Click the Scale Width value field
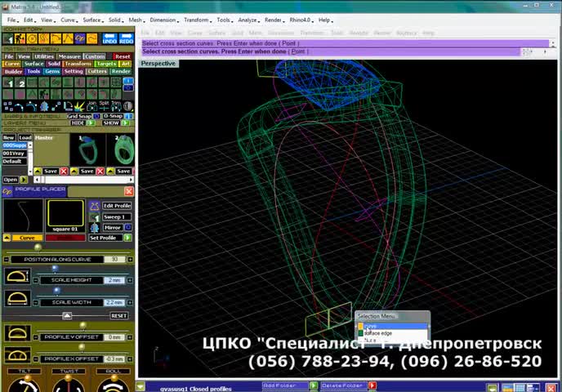Screen dimensions: 562x392 pyautogui.click(x=114, y=303)
